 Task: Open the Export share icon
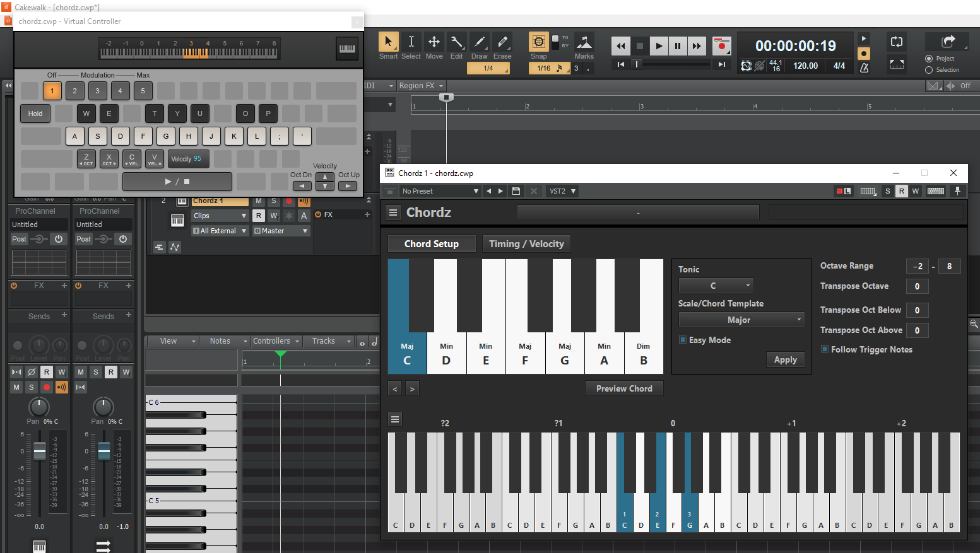coord(948,42)
